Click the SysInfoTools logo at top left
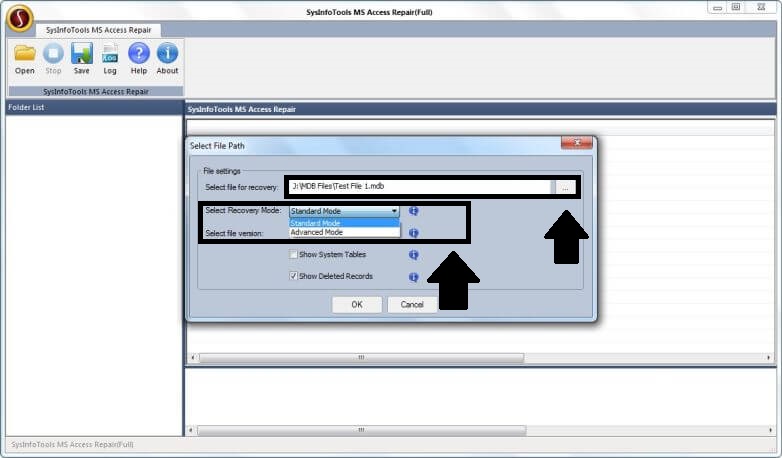 pos(19,18)
